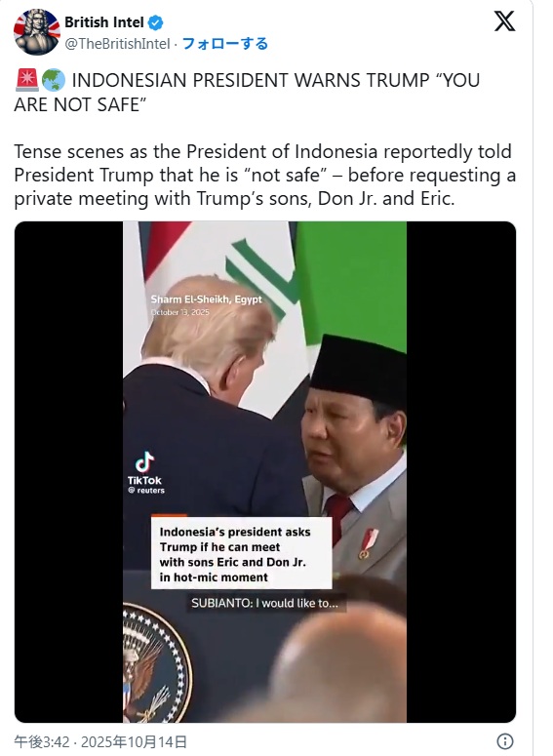Click the @reuters TikTok handle

tap(146, 491)
